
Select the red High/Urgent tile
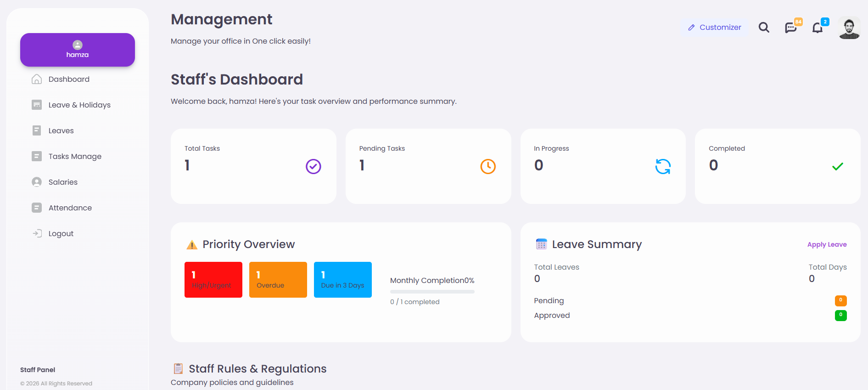click(x=213, y=280)
